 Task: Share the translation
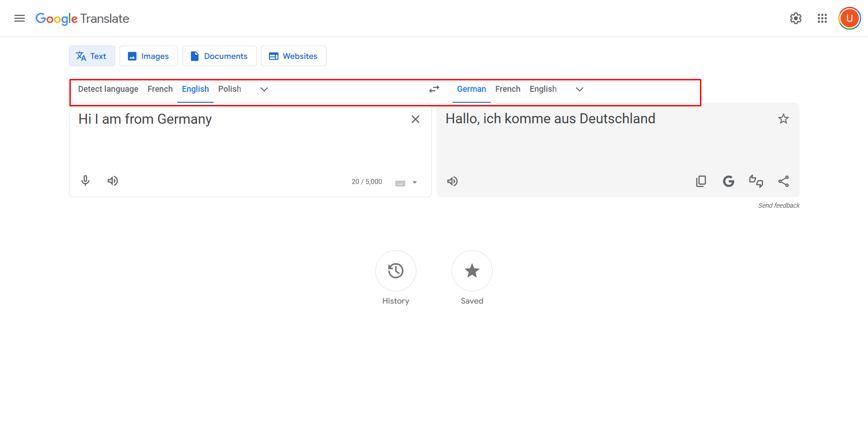pyautogui.click(x=784, y=181)
